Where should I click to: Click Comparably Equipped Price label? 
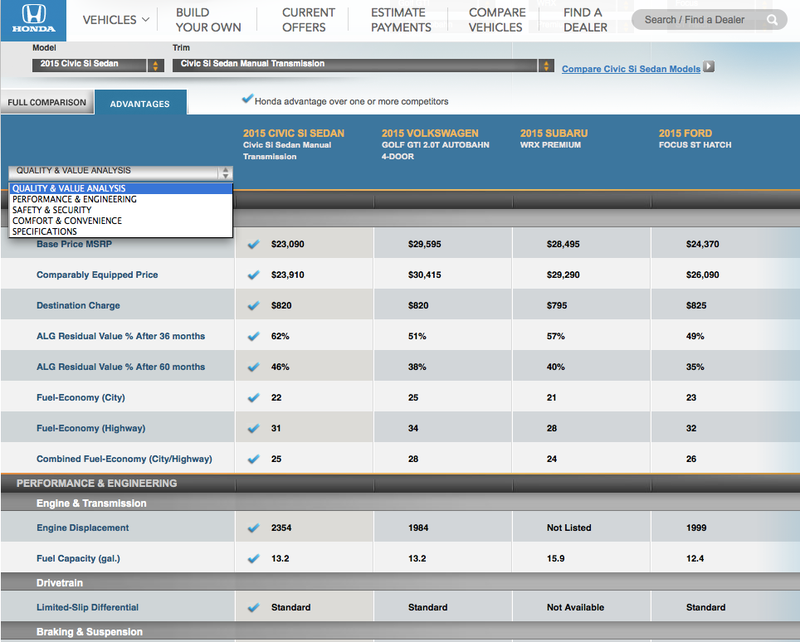(x=97, y=275)
